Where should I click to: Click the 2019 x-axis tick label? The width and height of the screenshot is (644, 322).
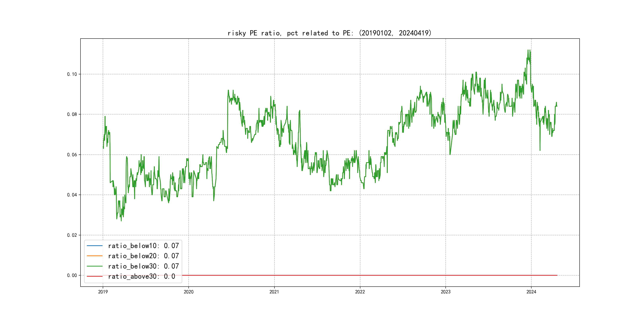tap(103, 292)
